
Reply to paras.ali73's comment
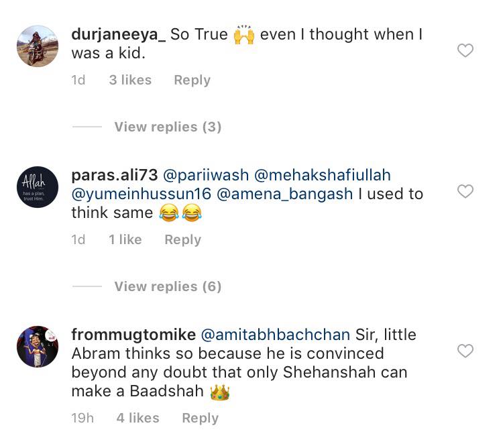(x=182, y=239)
